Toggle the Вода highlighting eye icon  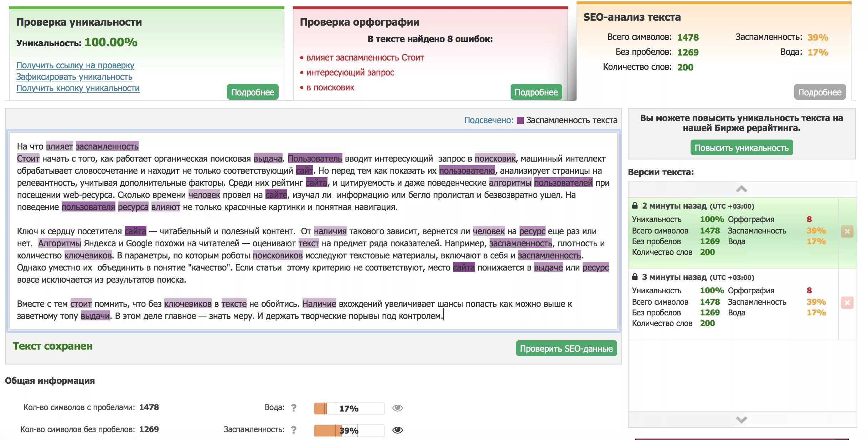tap(398, 408)
